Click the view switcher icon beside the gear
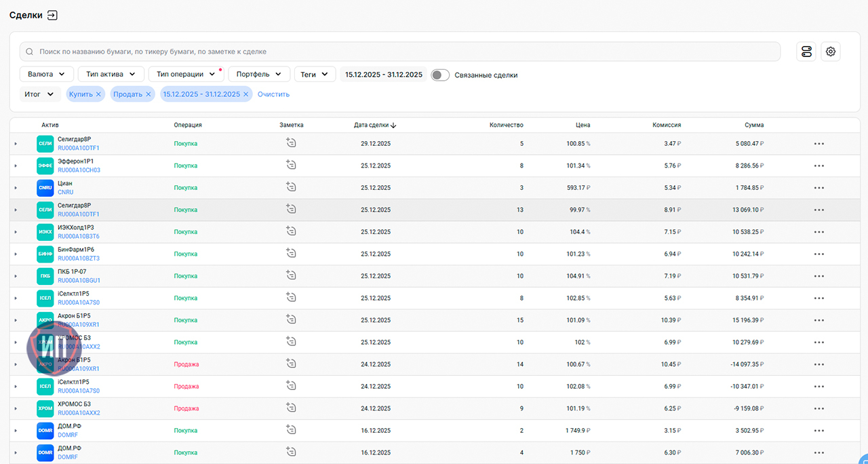 [806, 52]
